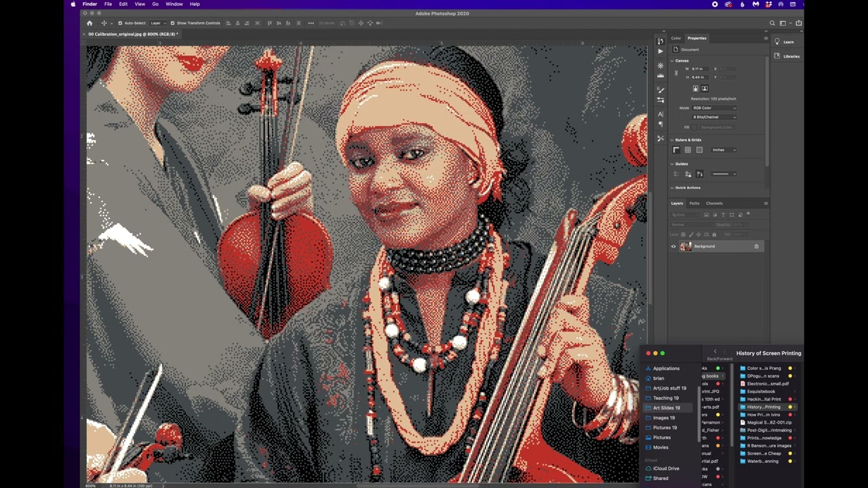Click the Background layer lock icon
Screen dimensions: 868x488
coord(757,246)
